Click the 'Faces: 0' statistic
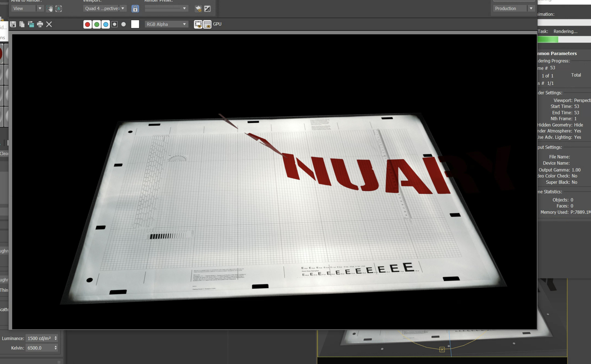Screen dimensions: 591x364 pos(565,206)
